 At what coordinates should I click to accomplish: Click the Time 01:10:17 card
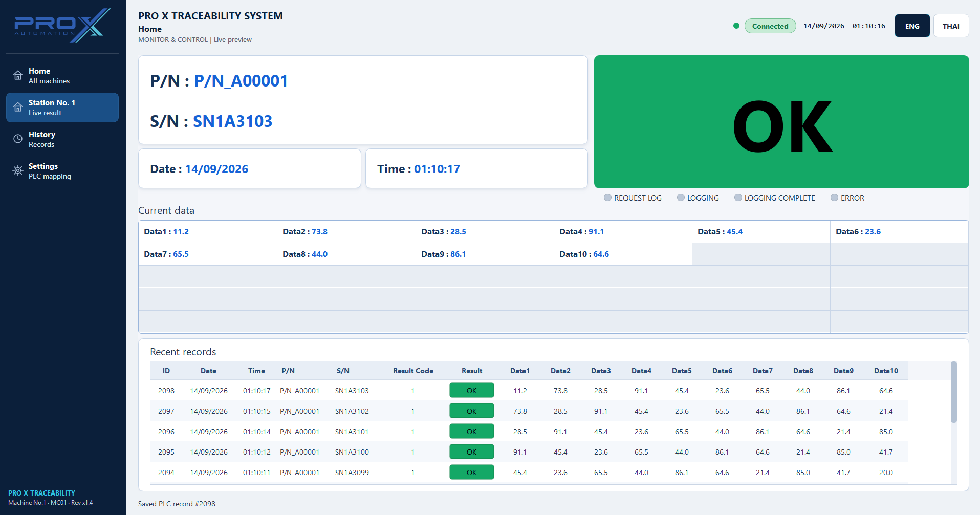pyautogui.click(x=476, y=168)
